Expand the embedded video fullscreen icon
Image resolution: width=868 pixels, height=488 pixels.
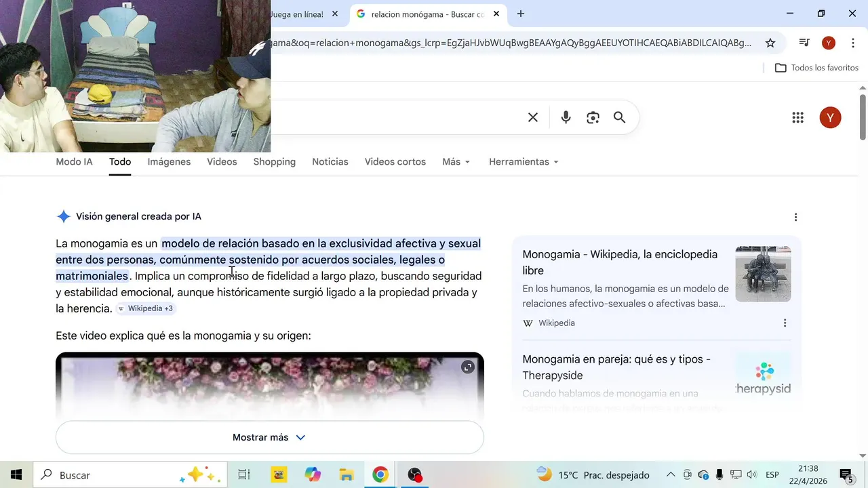[467, 367]
